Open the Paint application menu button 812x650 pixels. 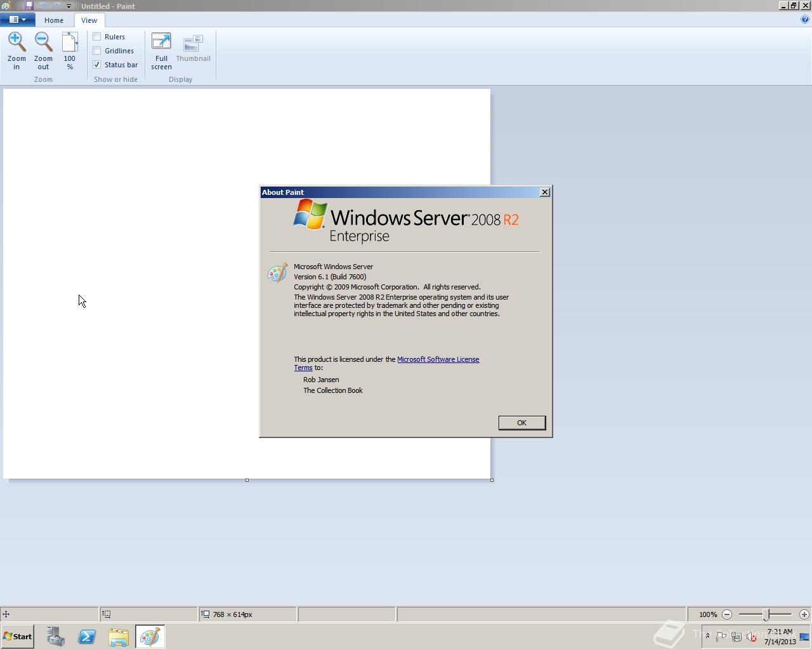click(x=17, y=20)
